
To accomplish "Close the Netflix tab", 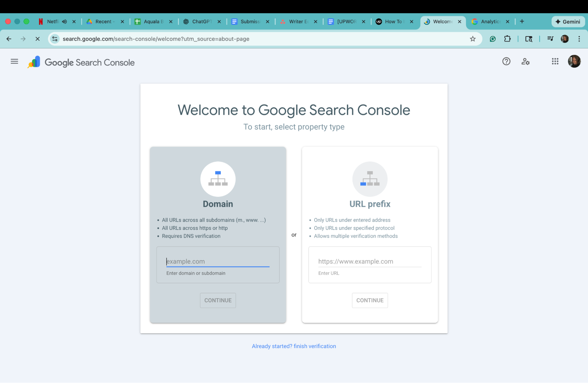I will (x=74, y=21).
